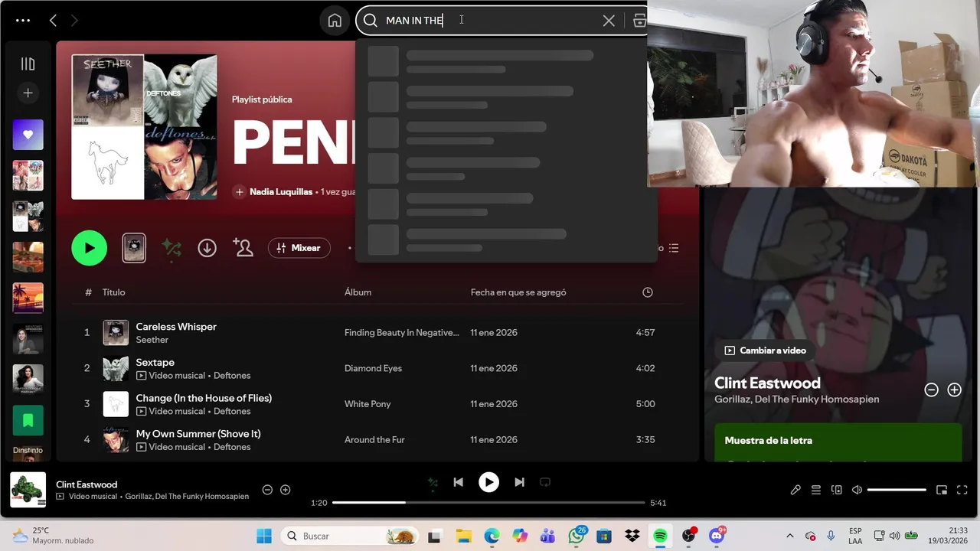Screen dimensions: 980x551
Task: Sort by Fecha en que se agregó column
Action: point(518,292)
